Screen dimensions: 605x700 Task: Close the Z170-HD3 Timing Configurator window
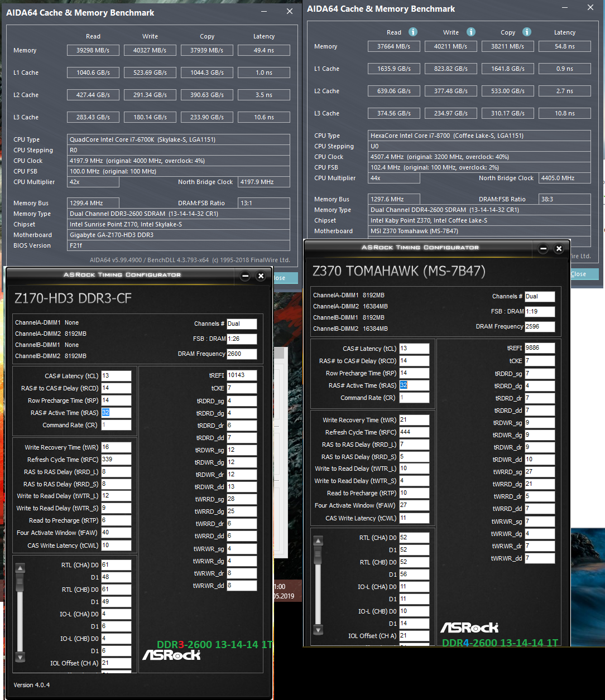tap(261, 276)
